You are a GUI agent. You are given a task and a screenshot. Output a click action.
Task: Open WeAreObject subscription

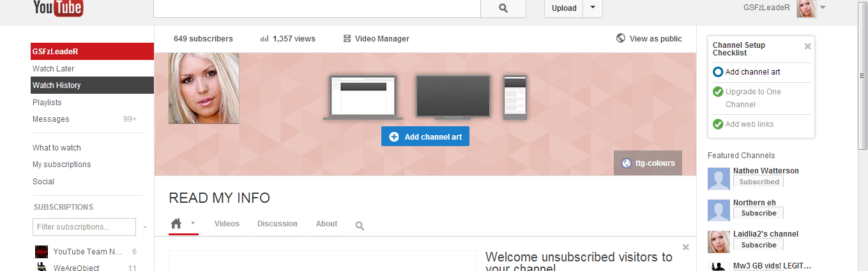(77, 268)
